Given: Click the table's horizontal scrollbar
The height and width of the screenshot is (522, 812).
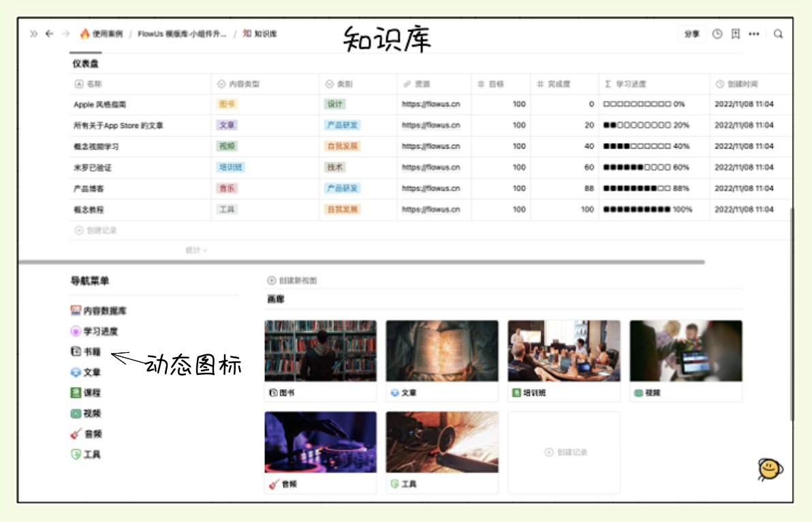Looking at the screenshot, I should tap(362, 262).
